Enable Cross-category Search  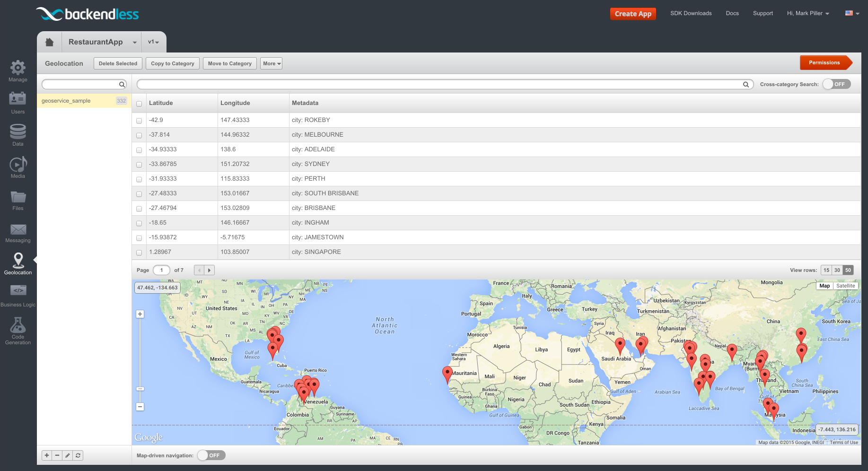coord(836,84)
